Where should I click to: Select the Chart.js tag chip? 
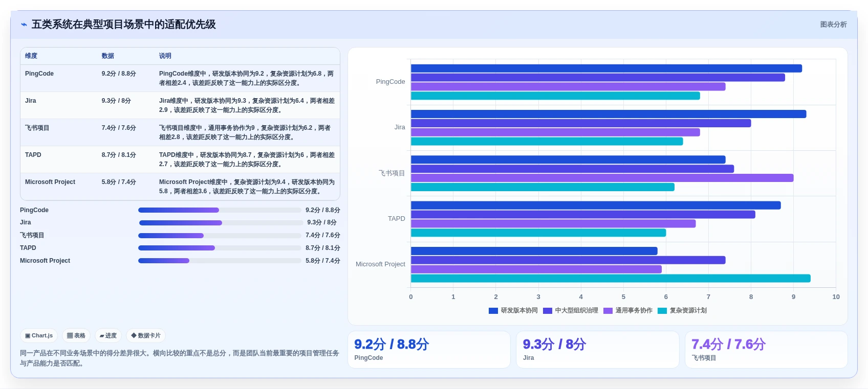39,336
